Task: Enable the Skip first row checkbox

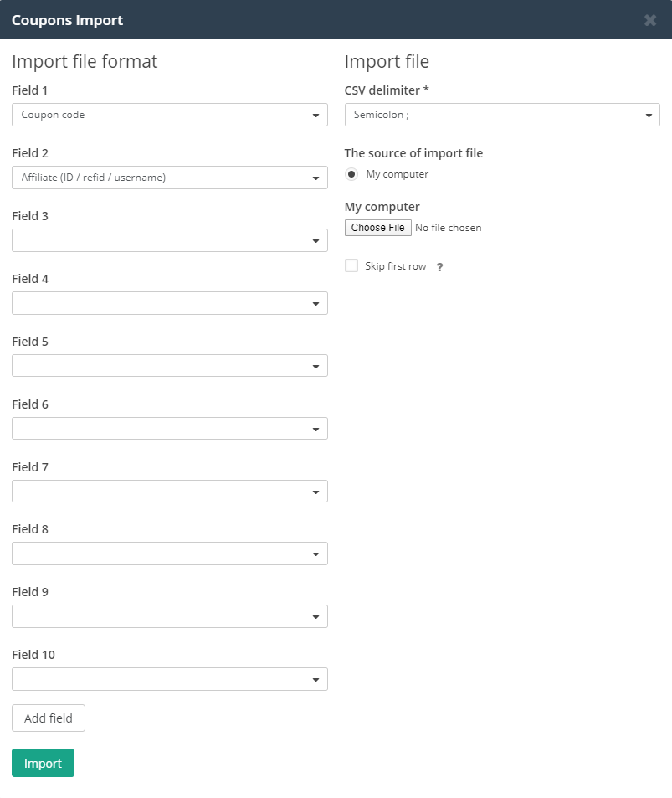Action: point(351,265)
